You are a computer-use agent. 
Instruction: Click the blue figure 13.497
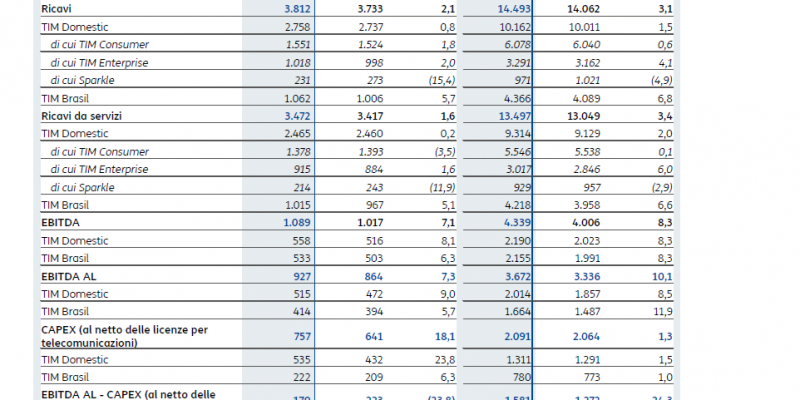click(515, 116)
